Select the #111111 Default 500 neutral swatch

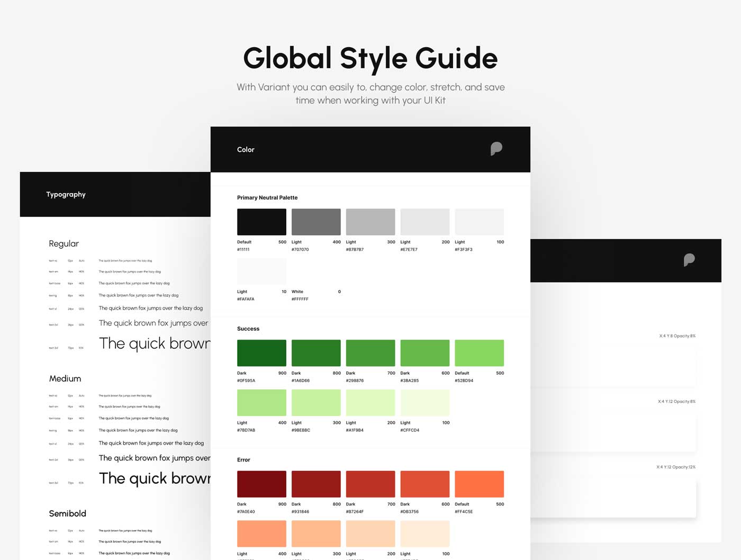coord(261,222)
